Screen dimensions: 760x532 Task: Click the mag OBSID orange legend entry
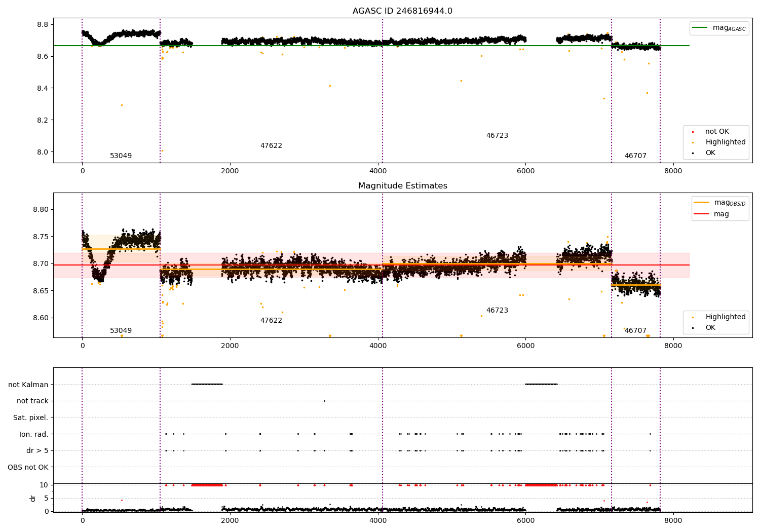point(720,203)
